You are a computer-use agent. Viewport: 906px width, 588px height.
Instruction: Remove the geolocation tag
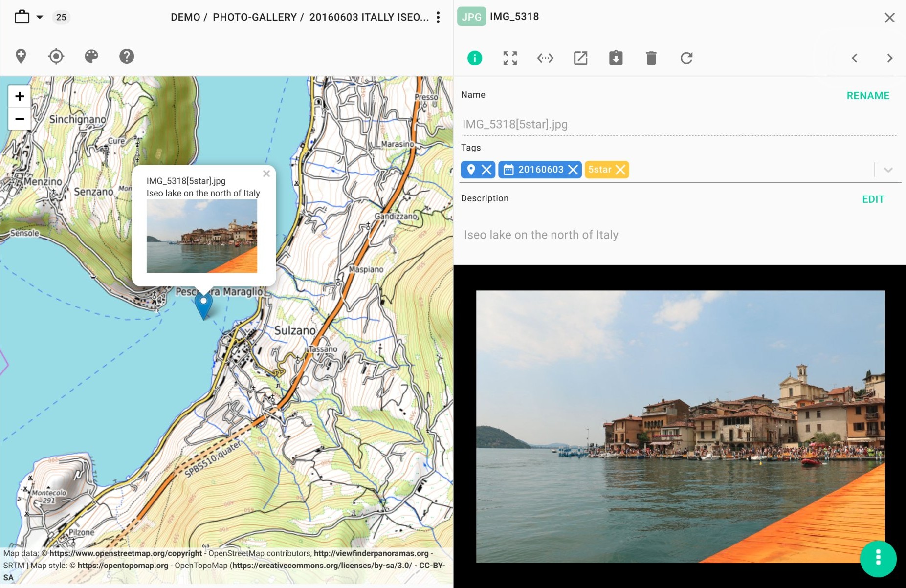(x=486, y=170)
